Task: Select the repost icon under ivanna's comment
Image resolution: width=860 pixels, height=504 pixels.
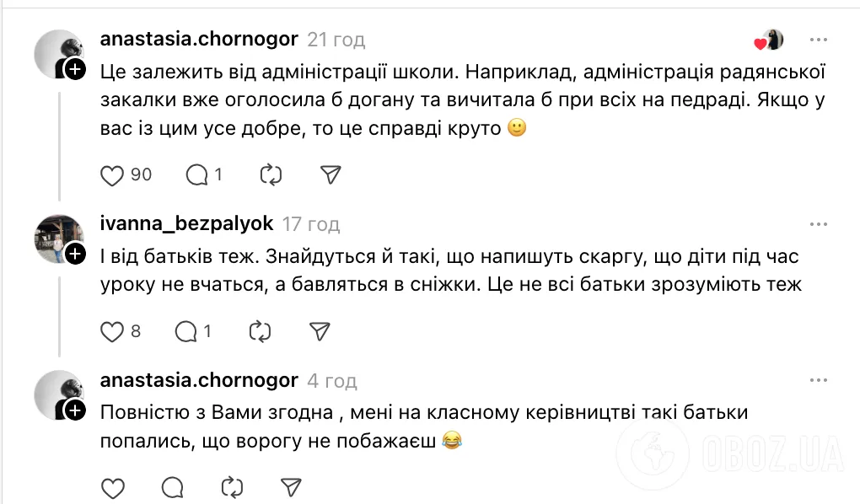Action: [x=260, y=330]
